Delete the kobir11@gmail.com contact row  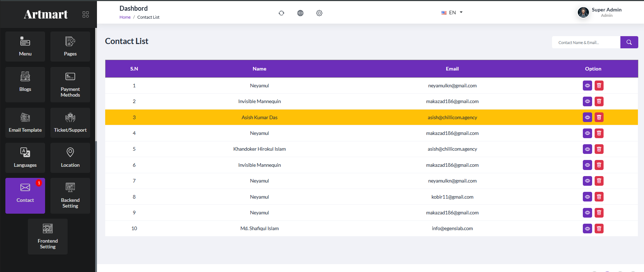coord(599,197)
